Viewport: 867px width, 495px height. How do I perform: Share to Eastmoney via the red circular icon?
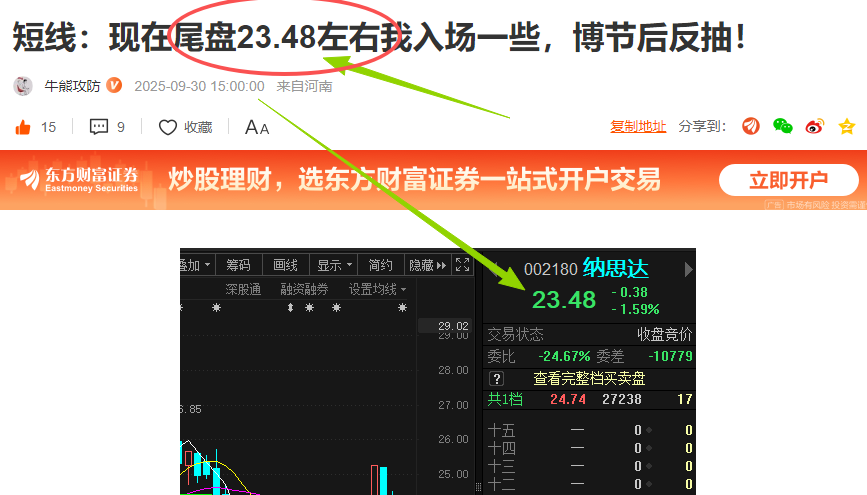tap(751, 127)
